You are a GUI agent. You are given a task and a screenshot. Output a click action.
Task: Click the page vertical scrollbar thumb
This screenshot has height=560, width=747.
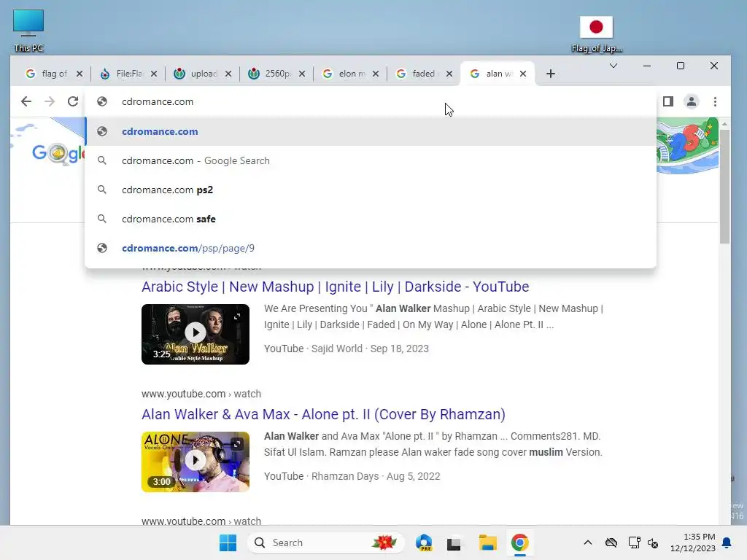(724, 186)
